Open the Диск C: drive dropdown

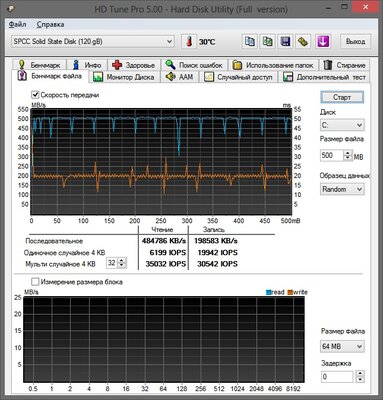pyautogui.click(x=342, y=125)
